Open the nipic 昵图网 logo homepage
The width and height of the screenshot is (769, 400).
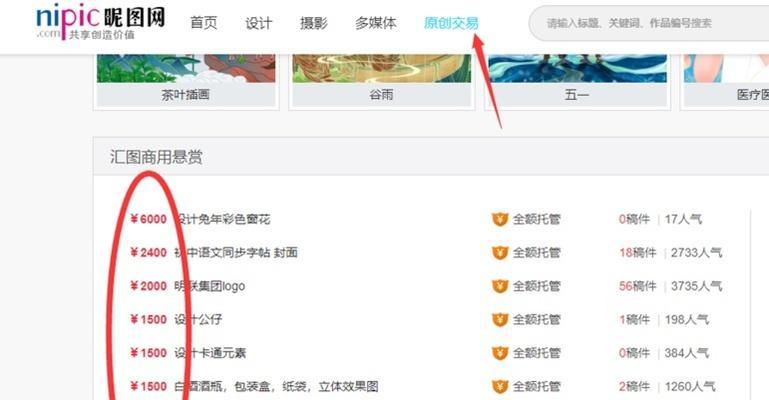101,23
